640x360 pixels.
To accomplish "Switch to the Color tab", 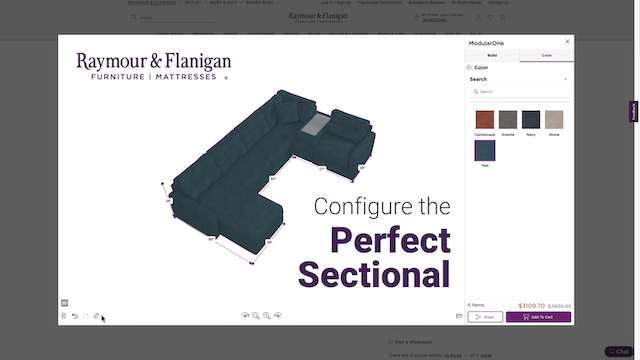I will (547, 56).
